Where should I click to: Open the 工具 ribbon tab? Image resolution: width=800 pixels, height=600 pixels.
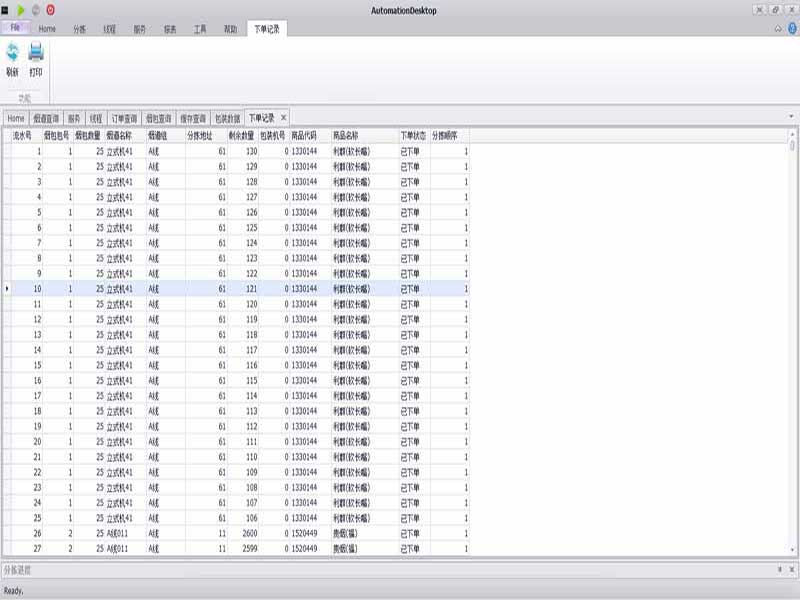pos(200,30)
